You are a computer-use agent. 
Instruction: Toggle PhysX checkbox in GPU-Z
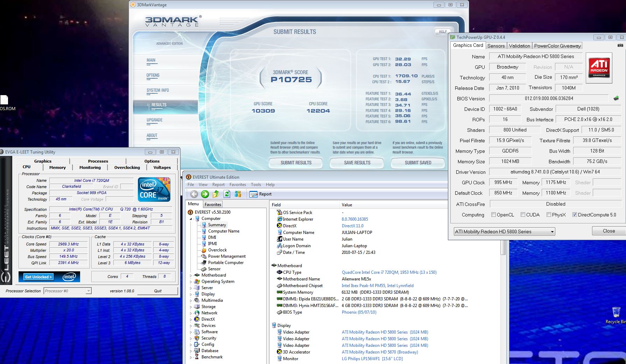point(549,215)
